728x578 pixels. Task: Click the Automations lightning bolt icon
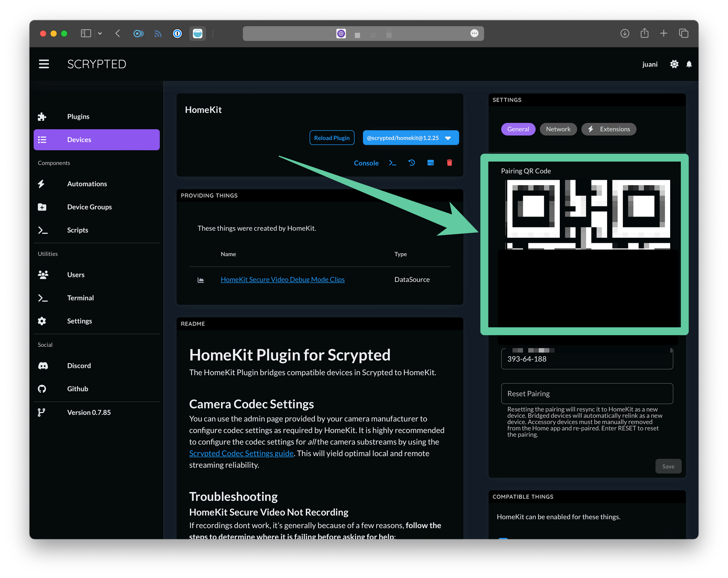[x=41, y=184]
